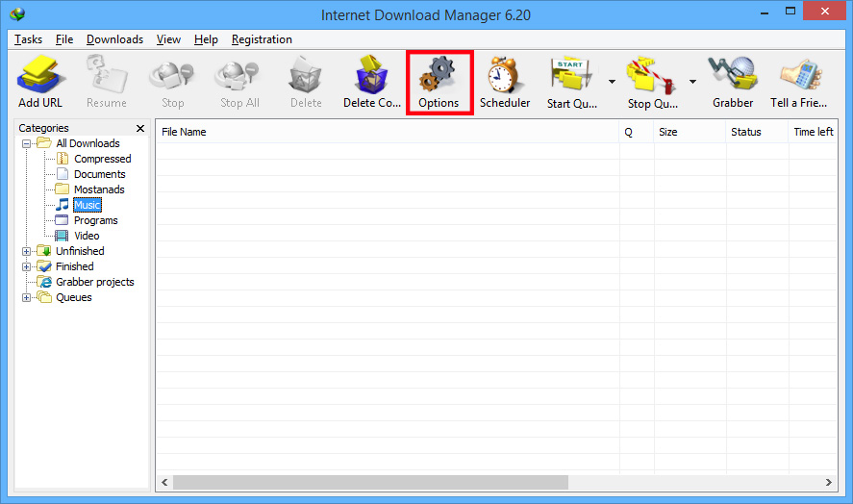Open the Downloads menu

pyautogui.click(x=114, y=39)
